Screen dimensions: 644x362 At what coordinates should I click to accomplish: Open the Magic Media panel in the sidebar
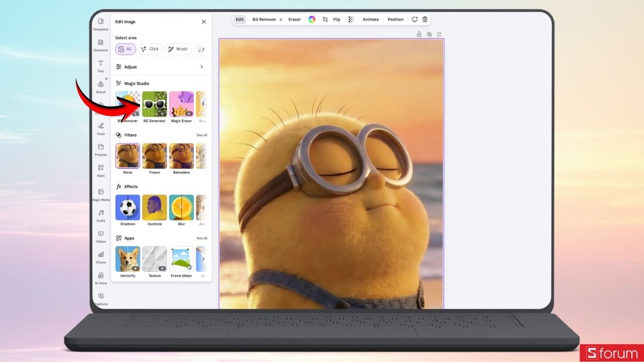point(100,194)
